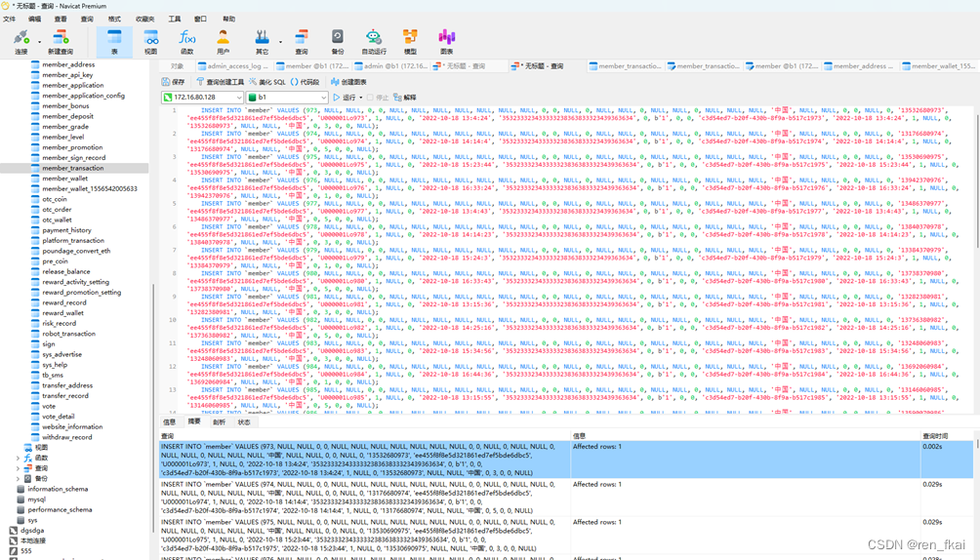
Task: Open the 连接 toolbar dropdown arrow
Action: click(x=39, y=43)
